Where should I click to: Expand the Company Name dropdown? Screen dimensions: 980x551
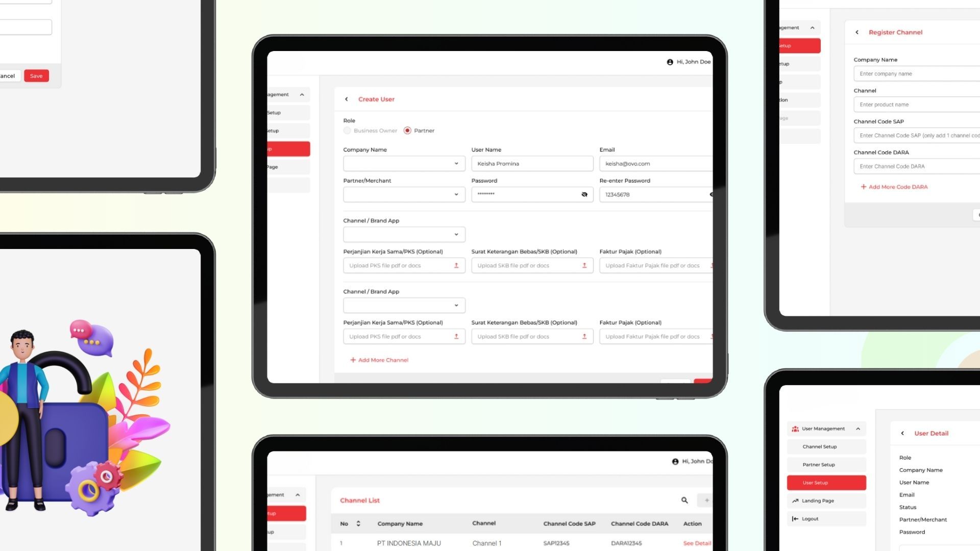pyautogui.click(x=456, y=163)
